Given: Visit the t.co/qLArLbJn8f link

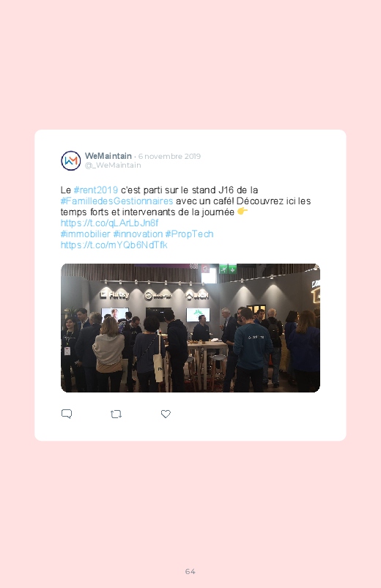Looking at the screenshot, I should click(109, 223).
